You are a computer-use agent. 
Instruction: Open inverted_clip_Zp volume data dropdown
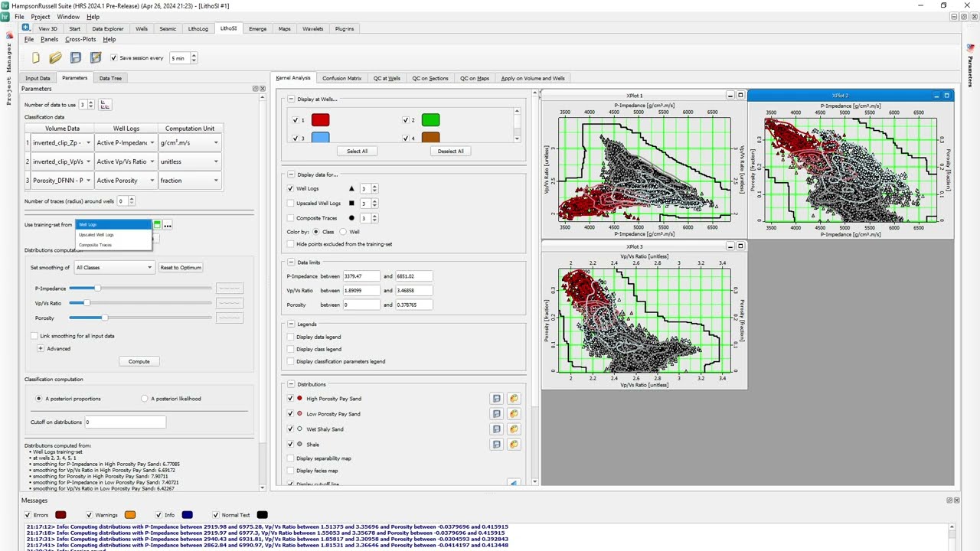[x=62, y=143]
